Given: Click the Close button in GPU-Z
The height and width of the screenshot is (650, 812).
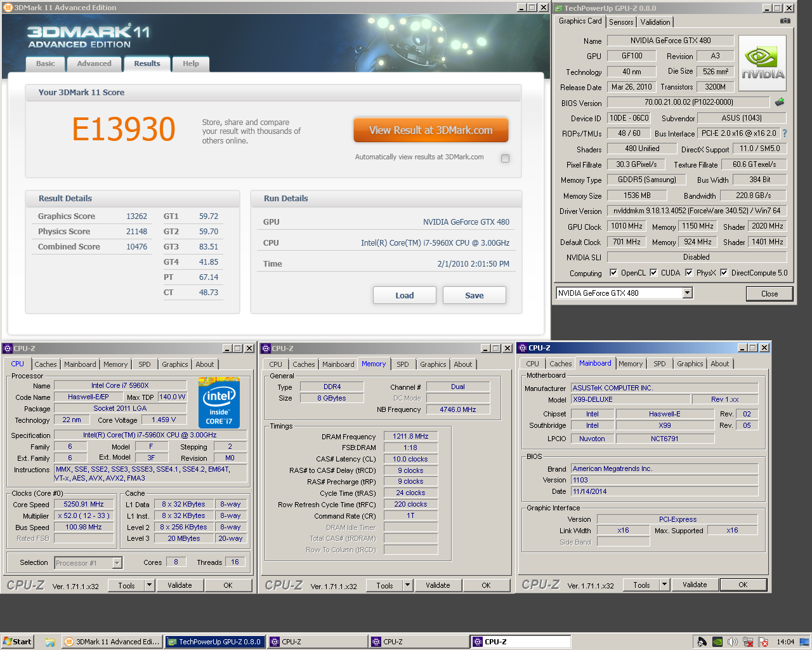Looking at the screenshot, I should (769, 293).
